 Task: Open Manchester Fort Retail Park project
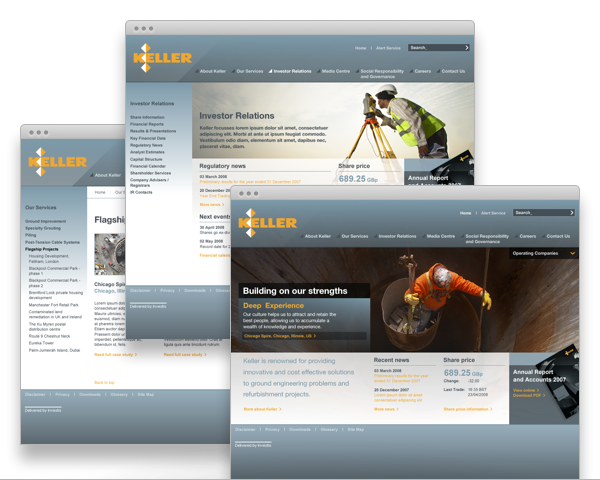pyautogui.click(x=54, y=305)
